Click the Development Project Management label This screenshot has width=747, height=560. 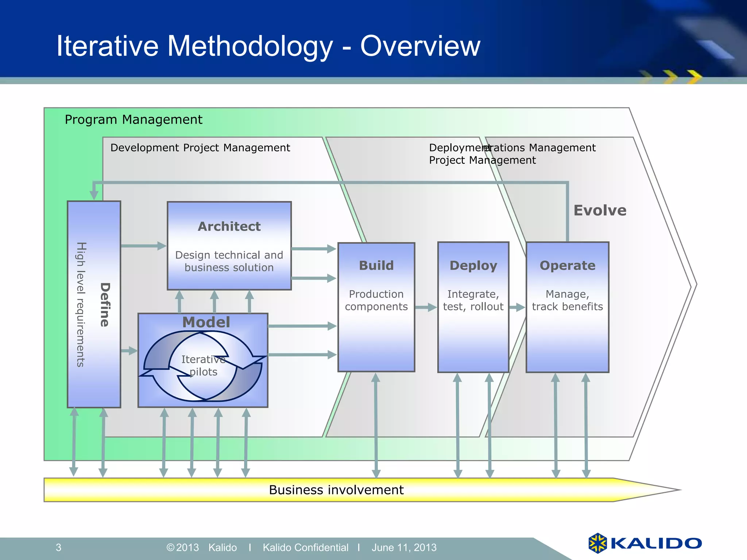pyautogui.click(x=200, y=148)
